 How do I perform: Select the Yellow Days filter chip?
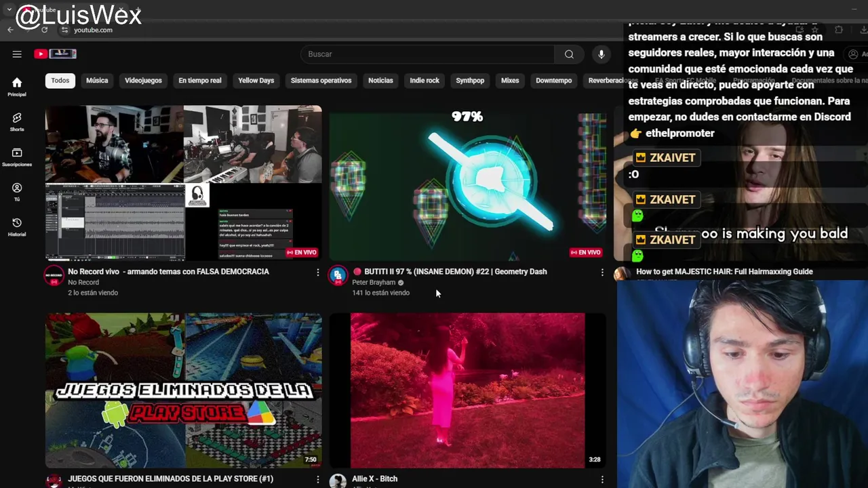click(256, 81)
